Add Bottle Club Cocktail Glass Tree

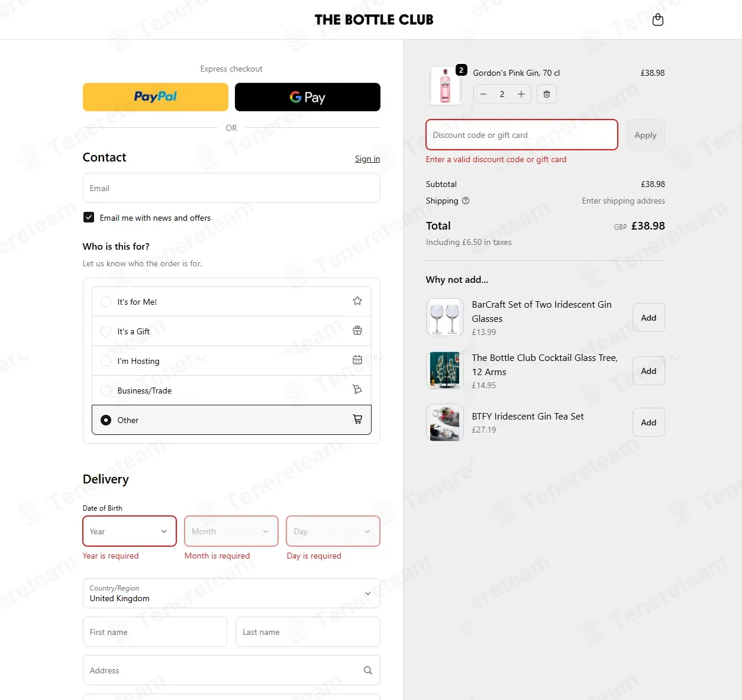pos(649,371)
